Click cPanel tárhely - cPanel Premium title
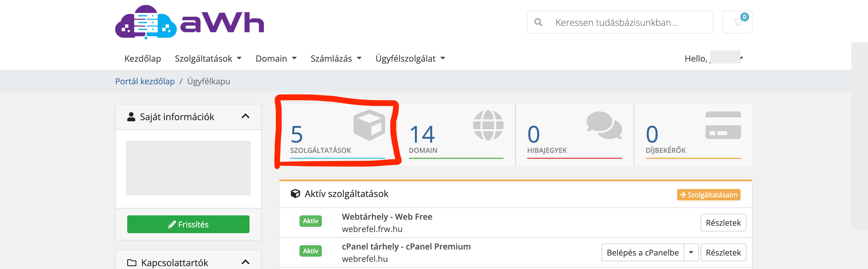 [406, 246]
